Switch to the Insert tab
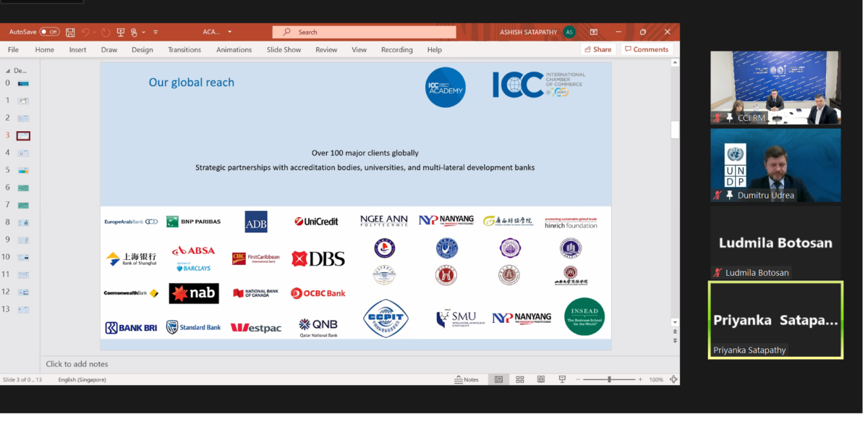 [x=78, y=50]
